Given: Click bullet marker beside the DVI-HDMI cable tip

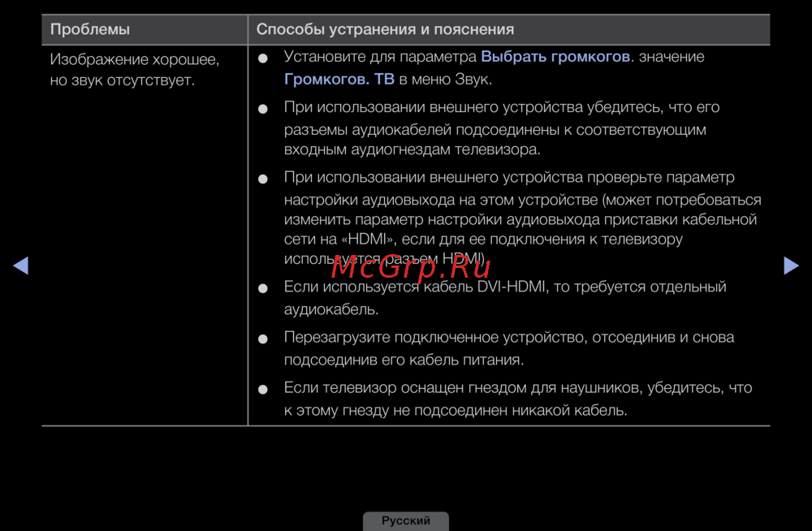Looking at the screenshot, I should pyautogui.click(x=263, y=289).
